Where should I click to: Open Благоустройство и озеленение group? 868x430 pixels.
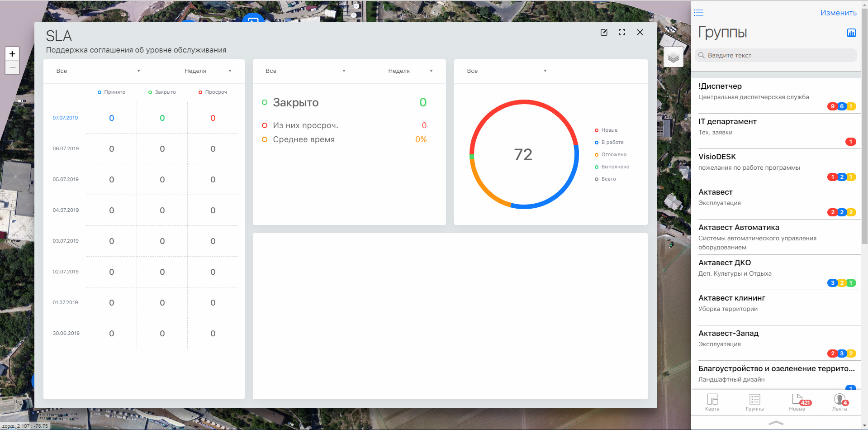(x=776, y=374)
